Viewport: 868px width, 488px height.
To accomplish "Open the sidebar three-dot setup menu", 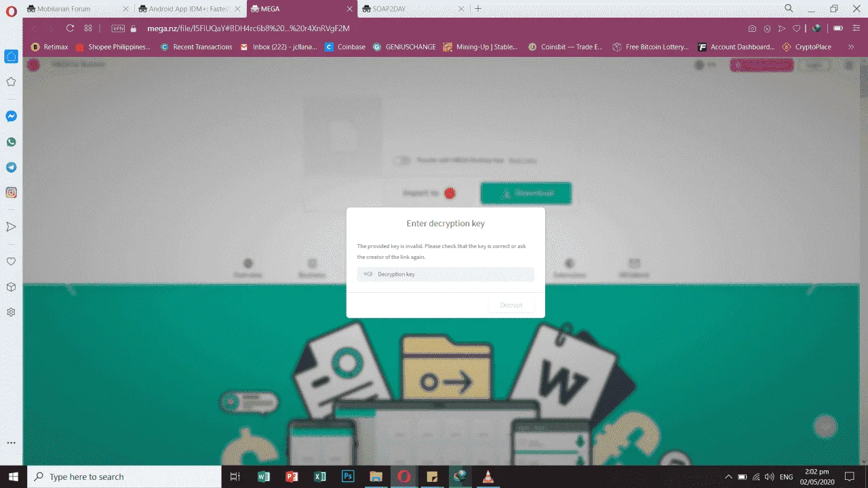I will pos(11,443).
